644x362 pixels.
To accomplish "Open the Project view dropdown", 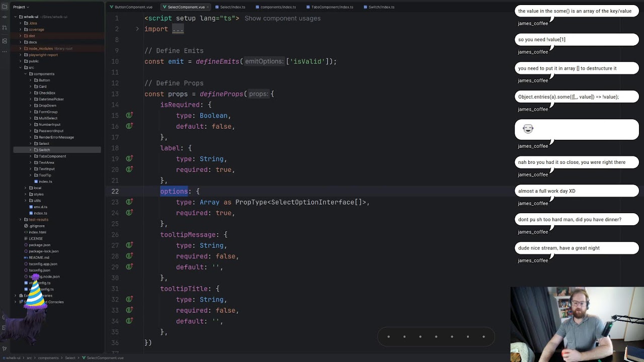I will 22,7.
